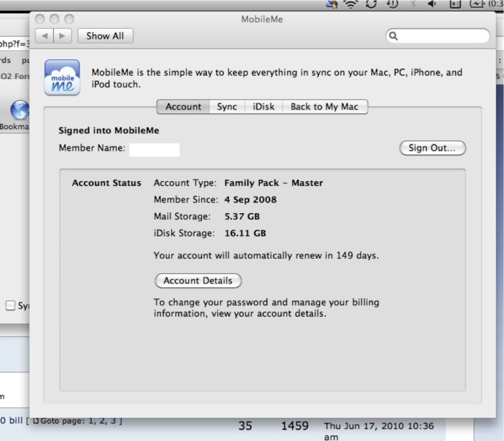Open the volume speaker menu icon
This screenshot has width=504, height=441.
[431, 4]
